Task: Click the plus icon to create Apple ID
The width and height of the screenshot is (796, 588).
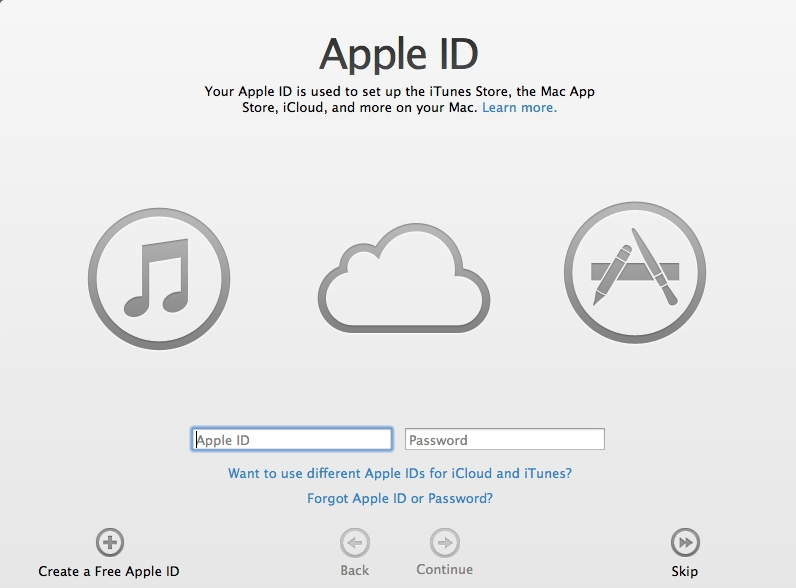Action: 110,542
